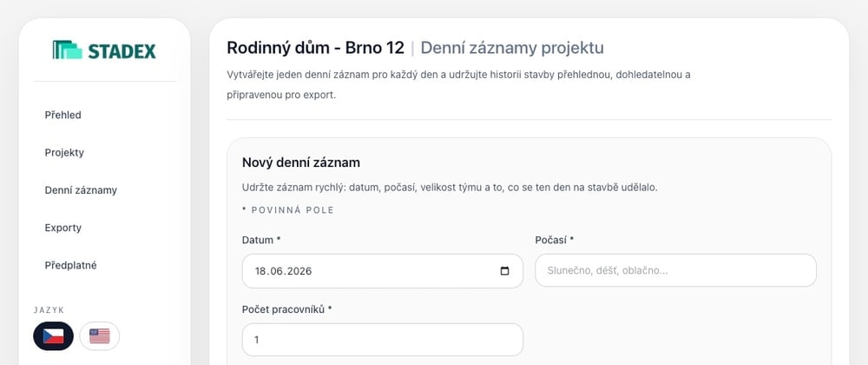Viewport: 868px width, 365px height.
Task: Focus the Datum date field
Action: (x=383, y=271)
